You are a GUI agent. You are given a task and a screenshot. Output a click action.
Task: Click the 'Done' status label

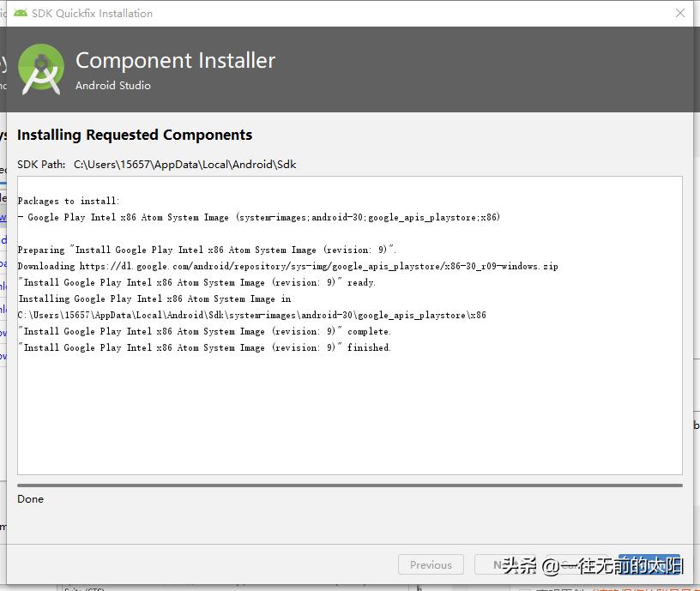[30, 498]
